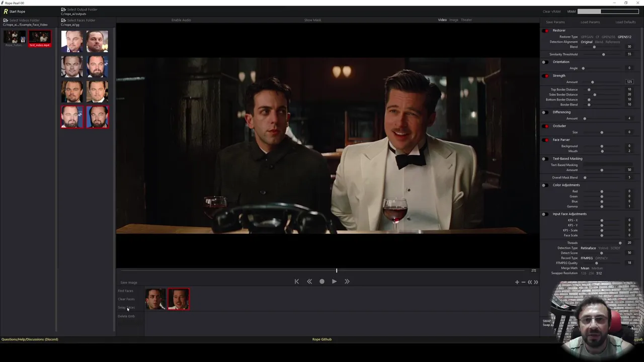644x362 pixels.
Task: Jump to the first frame of the video
Action: coord(296,282)
